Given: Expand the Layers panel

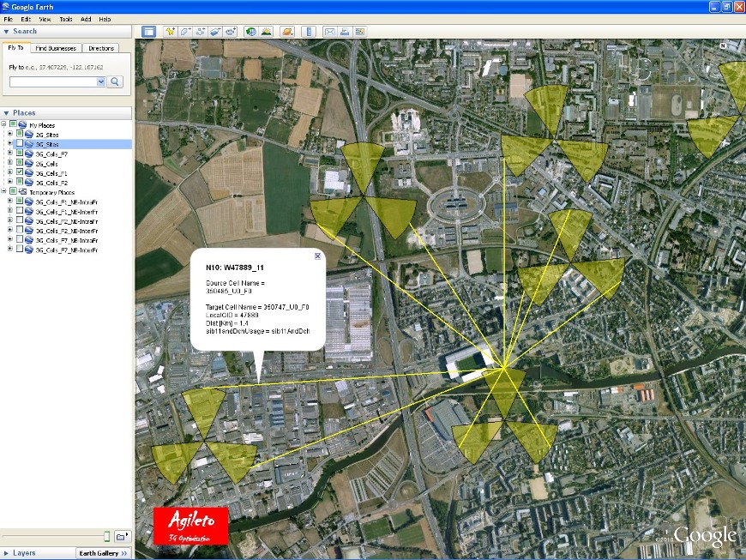Looking at the screenshot, I should coord(7,553).
